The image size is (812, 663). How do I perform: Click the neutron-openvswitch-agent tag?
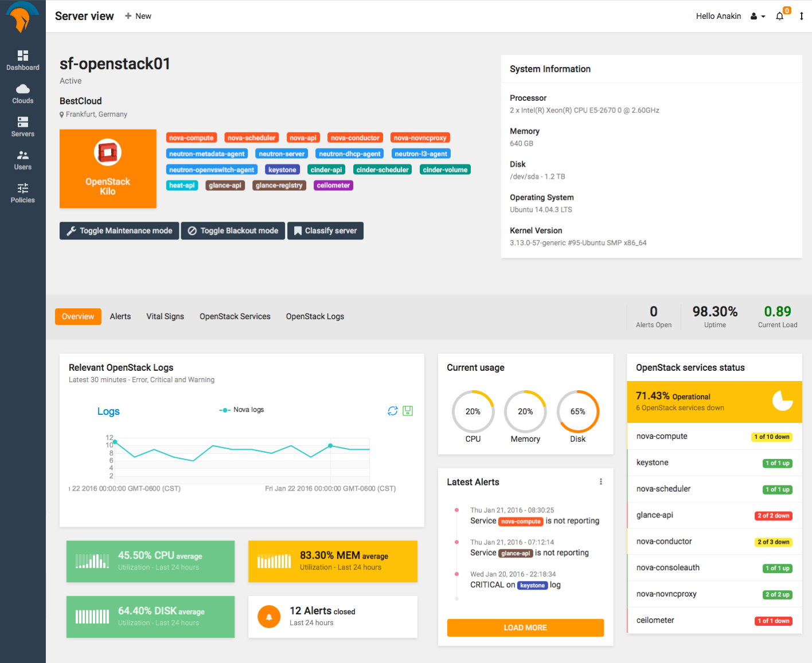pyautogui.click(x=212, y=170)
